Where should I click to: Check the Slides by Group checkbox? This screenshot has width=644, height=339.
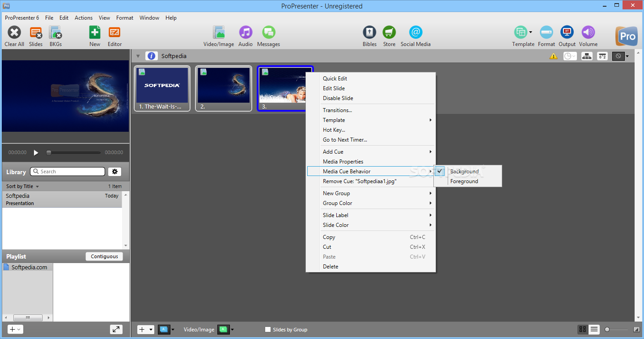click(x=268, y=330)
